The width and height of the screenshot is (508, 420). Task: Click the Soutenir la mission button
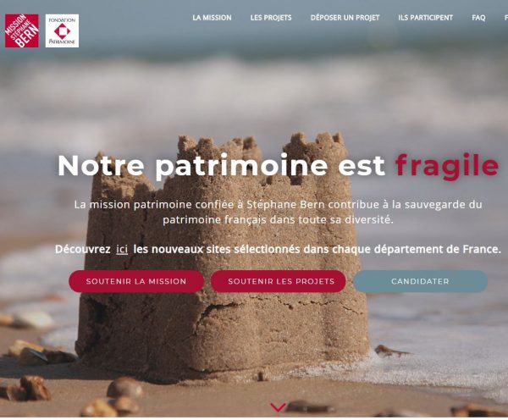coord(136,281)
